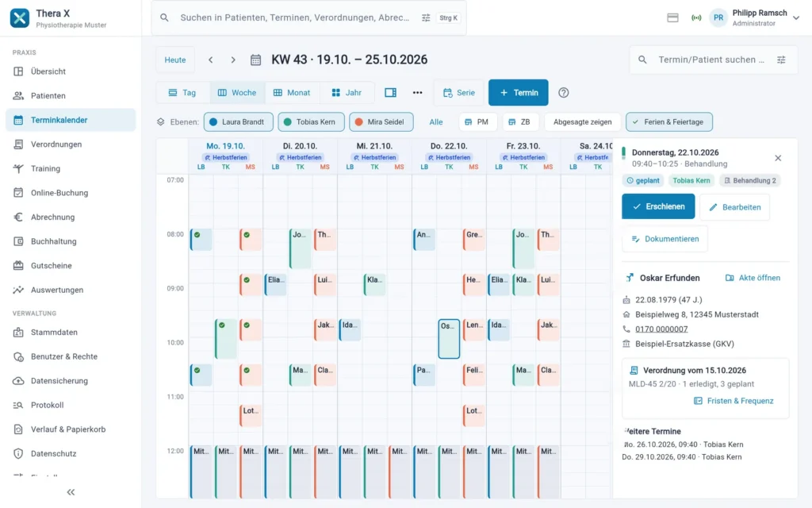Toggle the ZB layer filter
This screenshot has width=812, height=508.
pyautogui.click(x=520, y=121)
